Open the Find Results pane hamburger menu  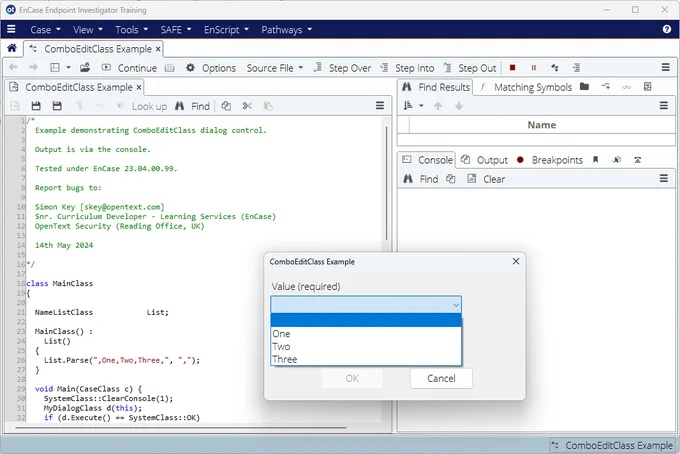[664, 105]
